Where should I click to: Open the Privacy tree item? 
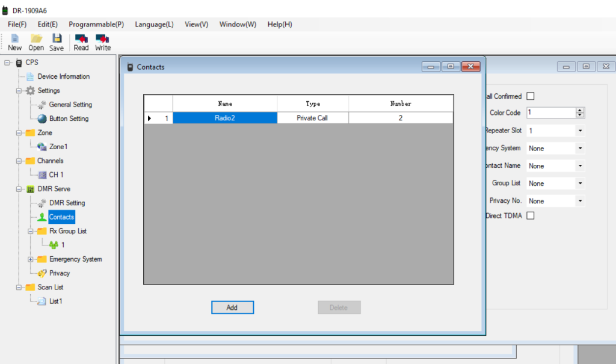[x=59, y=273]
